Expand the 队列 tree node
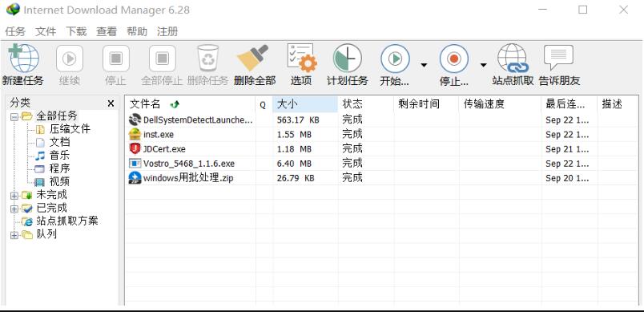 [14, 235]
